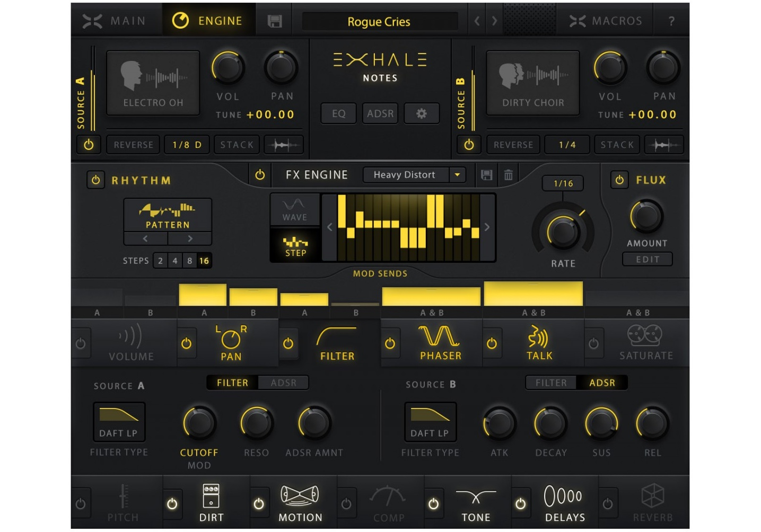Select the Filter effect module
This screenshot has height=532, width=761.
(x=337, y=343)
